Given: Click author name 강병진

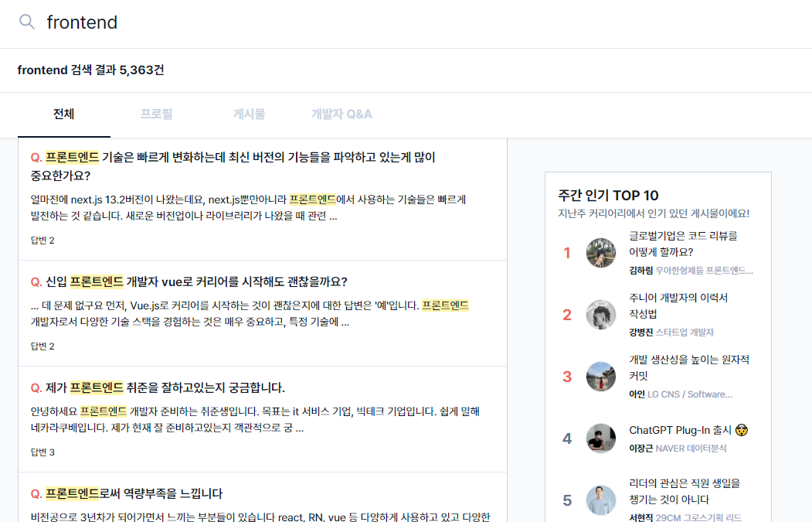Looking at the screenshot, I should coord(640,333).
